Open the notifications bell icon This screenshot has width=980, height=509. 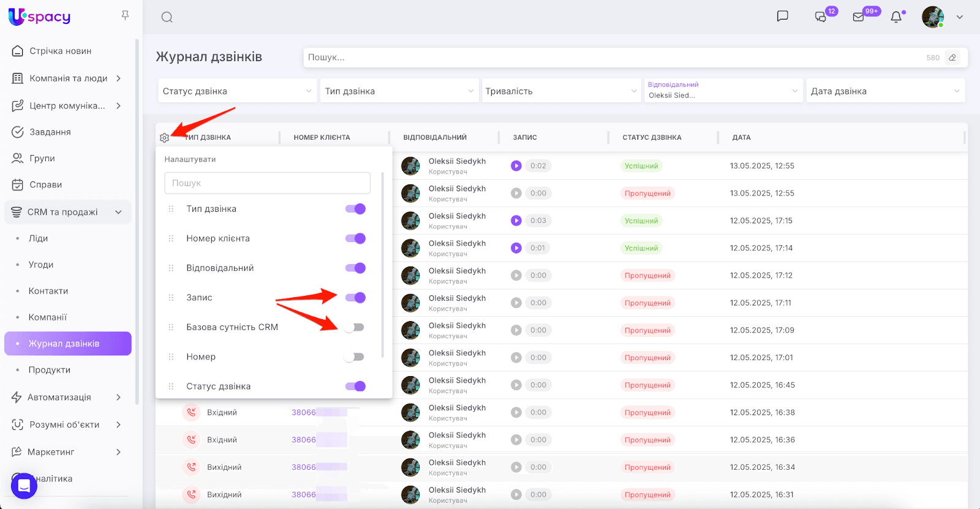(896, 17)
